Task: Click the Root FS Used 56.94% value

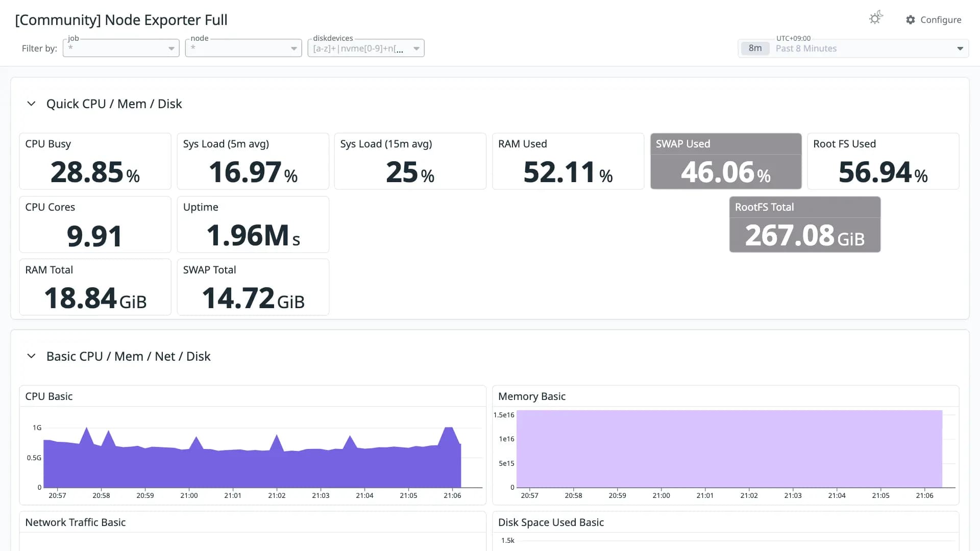Action: tap(883, 172)
